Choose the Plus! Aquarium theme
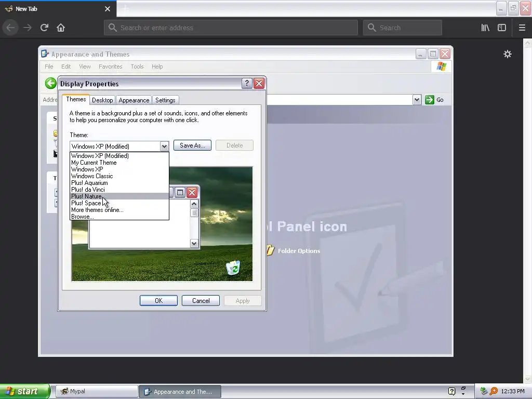Viewport: 532px width, 399px height. click(x=119, y=183)
